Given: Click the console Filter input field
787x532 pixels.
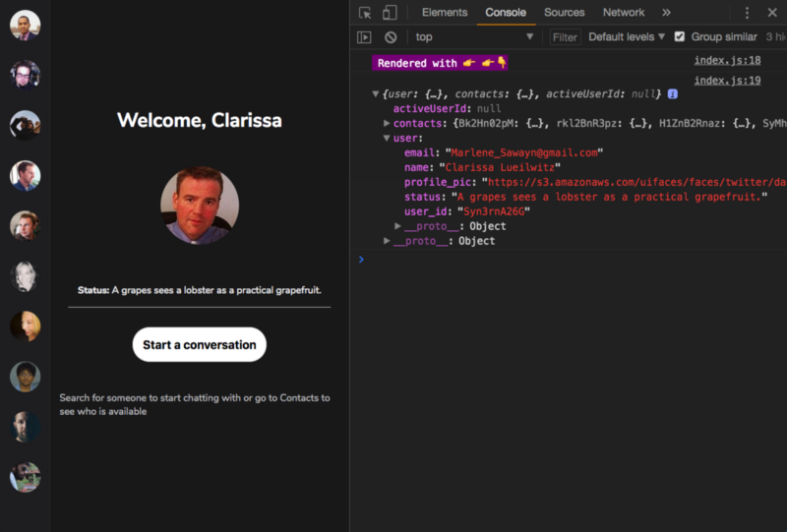Looking at the screenshot, I should [x=565, y=37].
